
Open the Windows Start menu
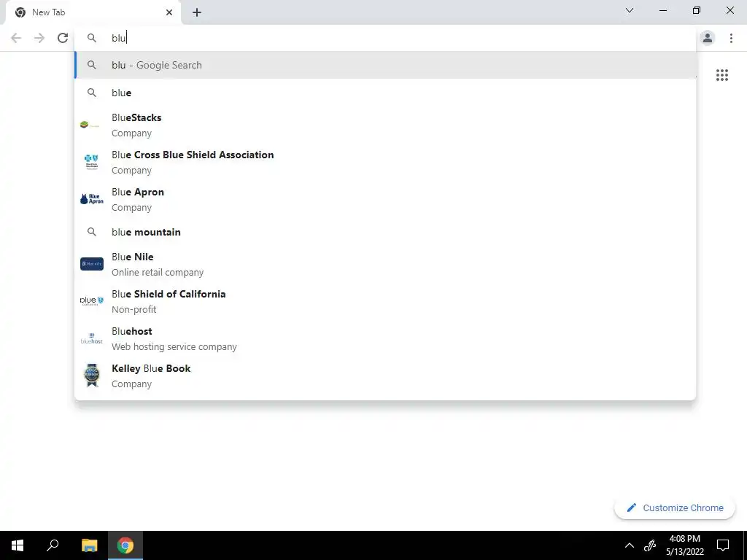[18, 545]
